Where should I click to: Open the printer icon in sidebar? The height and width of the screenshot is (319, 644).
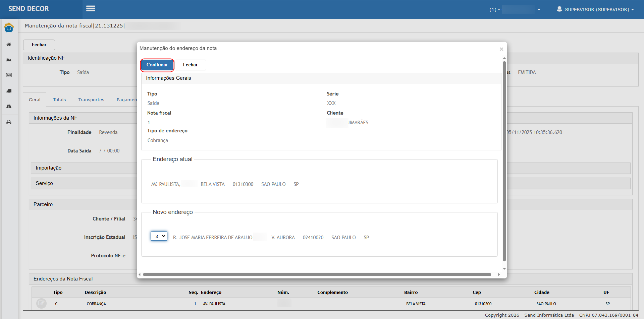(9, 122)
